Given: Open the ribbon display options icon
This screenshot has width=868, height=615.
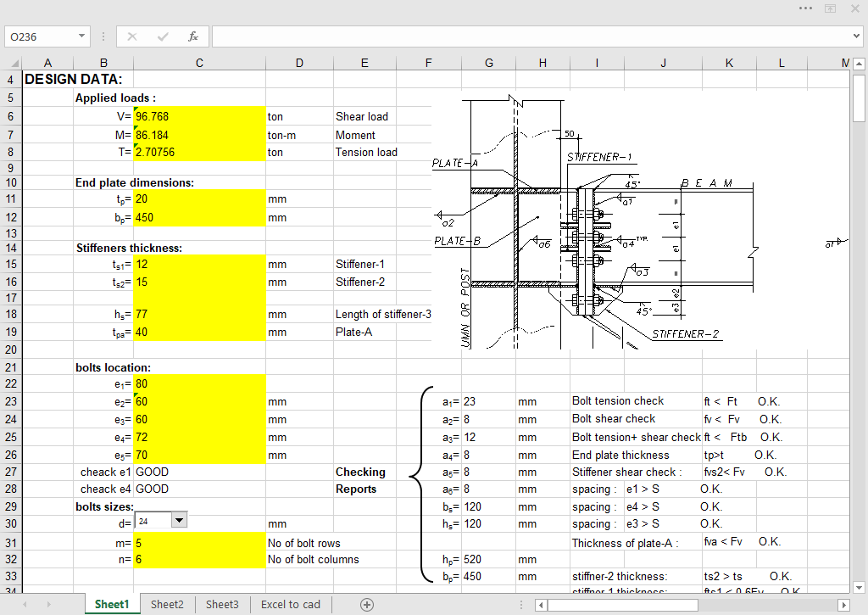Looking at the screenshot, I should click(x=831, y=8).
